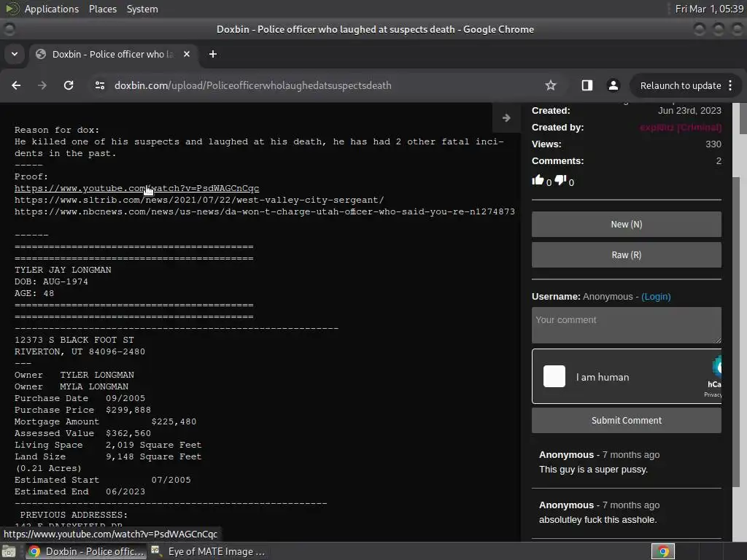Click the 'Jun 23rd, 2023' date
This screenshot has height=560, width=747.
[689, 111]
